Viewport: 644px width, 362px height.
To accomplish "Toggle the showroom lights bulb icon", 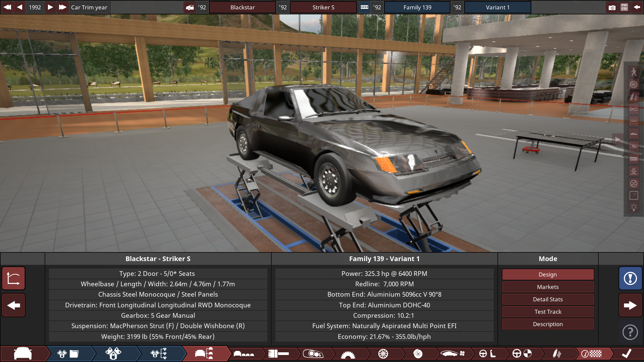I will point(634,207).
